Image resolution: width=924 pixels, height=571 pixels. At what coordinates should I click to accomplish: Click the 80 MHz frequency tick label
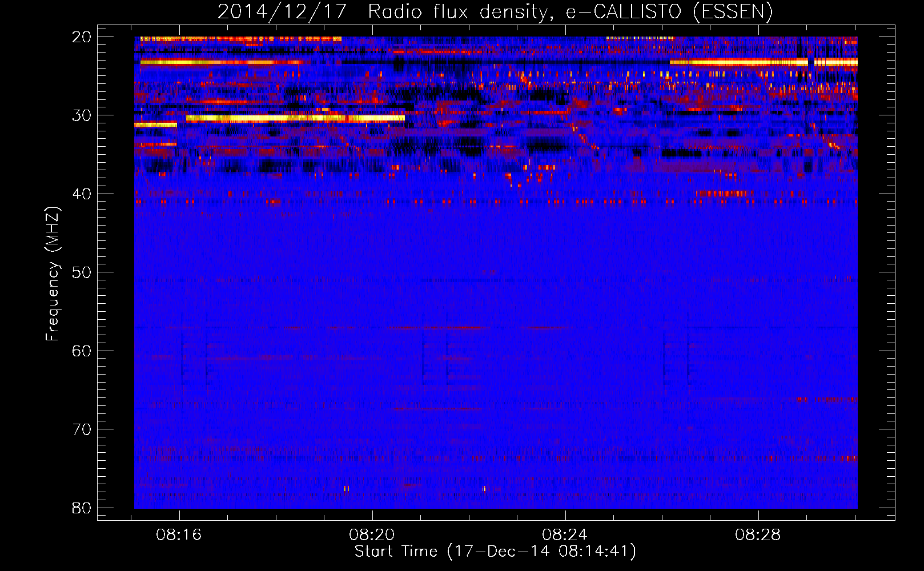point(82,508)
